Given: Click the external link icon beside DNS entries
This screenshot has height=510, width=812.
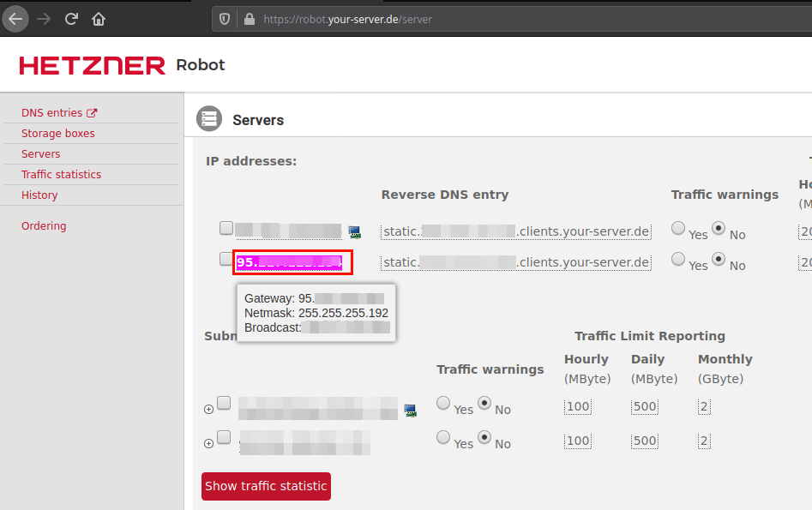Looking at the screenshot, I should (92, 113).
